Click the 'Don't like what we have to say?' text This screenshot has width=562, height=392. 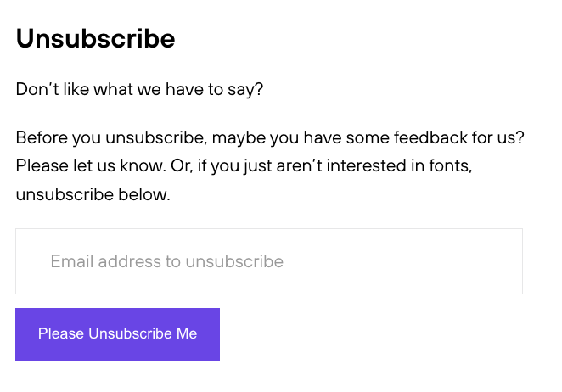pos(139,89)
